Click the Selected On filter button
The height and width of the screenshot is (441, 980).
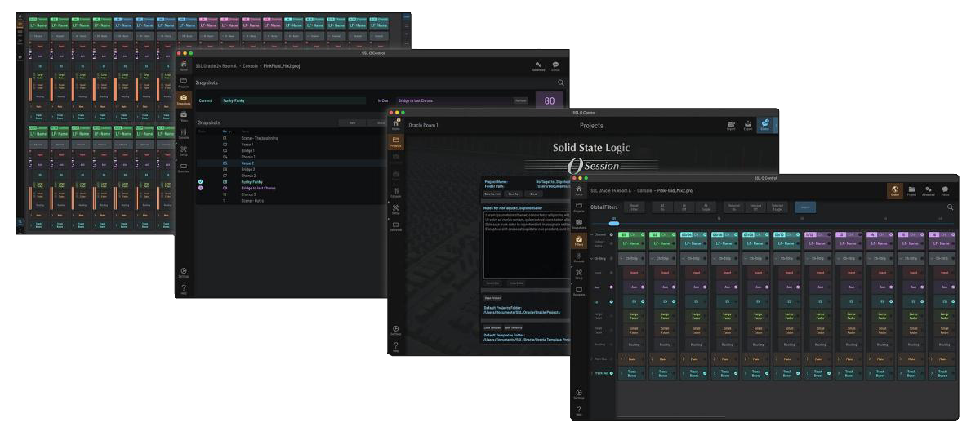(734, 207)
